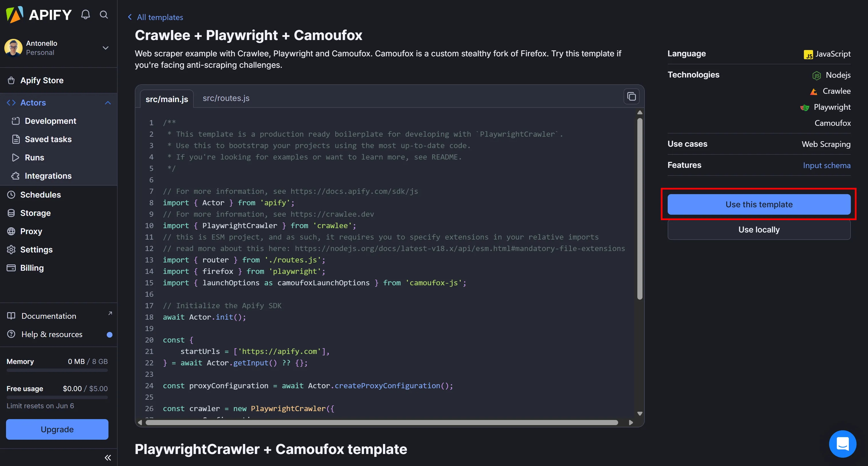The height and width of the screenshot is (466, 868).
Task: Click the Settings gear icon
Action: coord(11,250)
